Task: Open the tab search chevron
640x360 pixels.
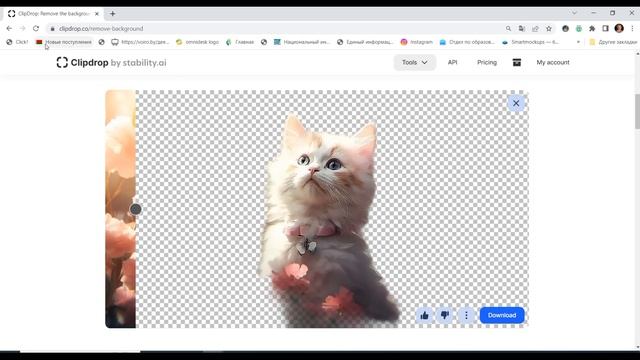Action: point(574,13)
